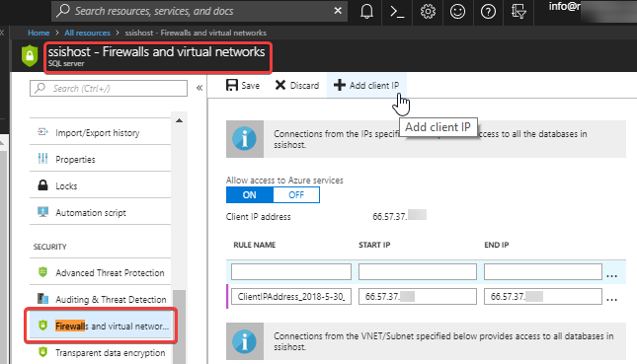
Task: Open the All resources breadcrumb link
Action: [x=87, y=33]
